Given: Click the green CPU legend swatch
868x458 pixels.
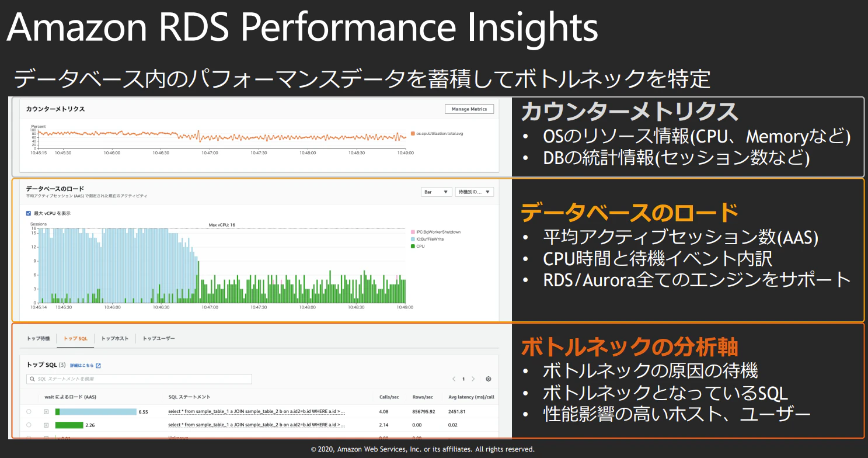Looking at the screenshot, I should click(413, 246).
